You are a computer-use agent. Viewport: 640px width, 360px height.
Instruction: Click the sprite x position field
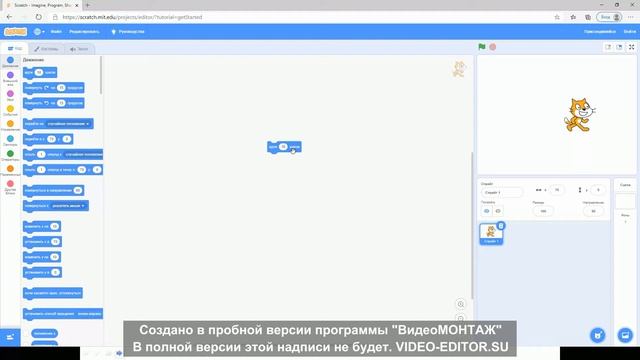[557, 190]
